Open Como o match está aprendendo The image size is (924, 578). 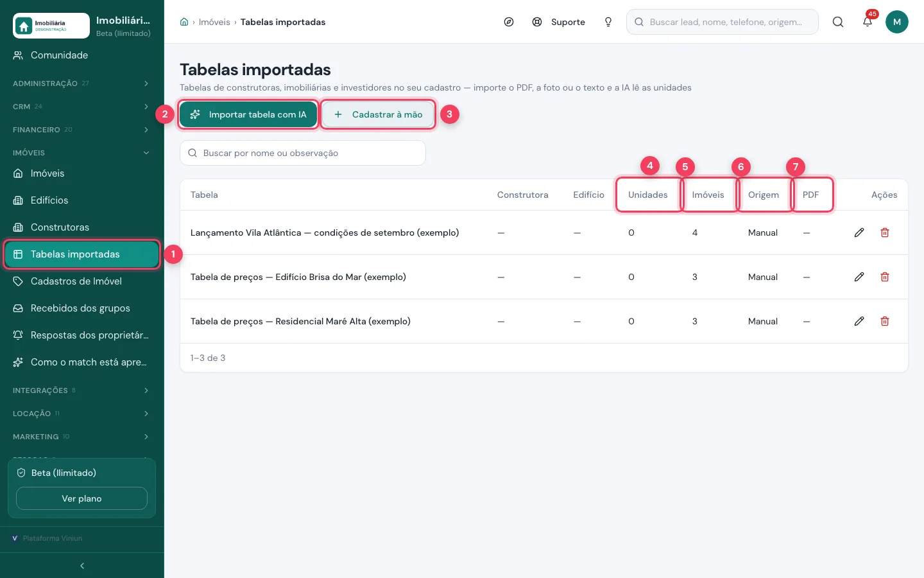coord(82,362)
